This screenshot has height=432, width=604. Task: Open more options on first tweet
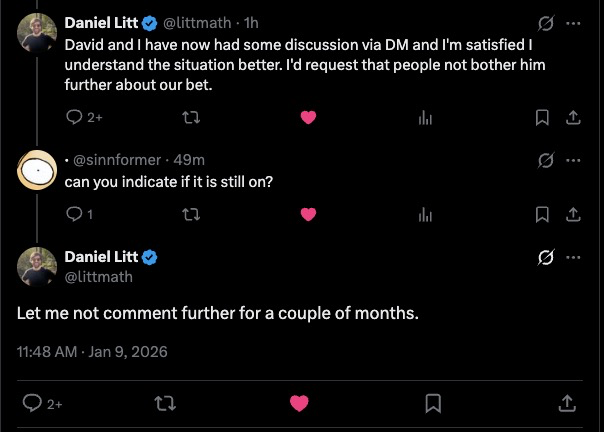click(x=573, y=21)
